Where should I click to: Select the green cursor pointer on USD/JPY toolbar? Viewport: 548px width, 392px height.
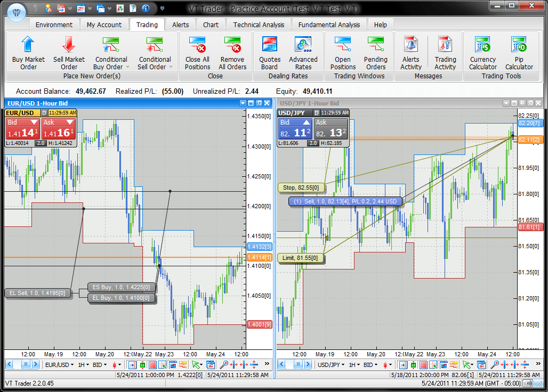click(467, 365)
